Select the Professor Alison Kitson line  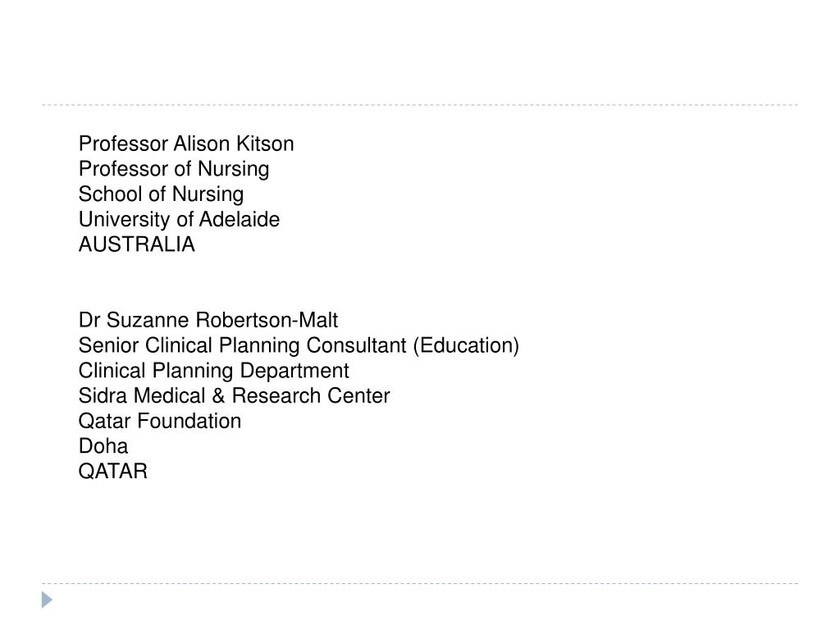(x=186, y=144)
